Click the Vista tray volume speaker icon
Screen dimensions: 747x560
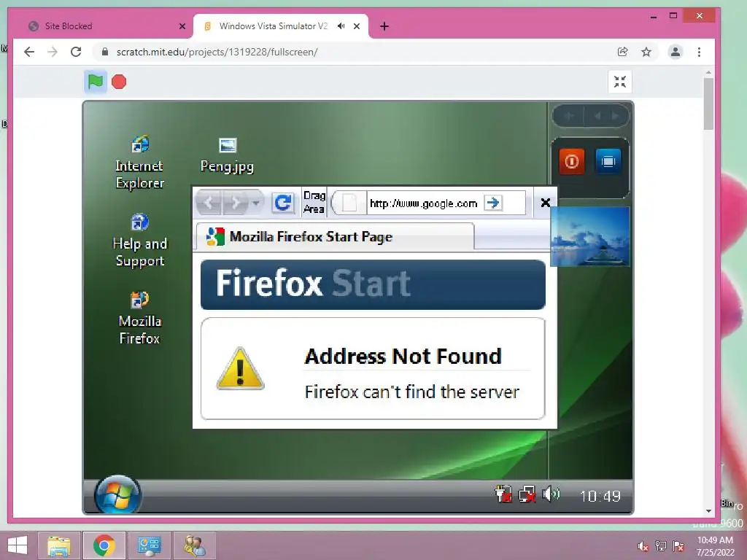click(551, 494)
